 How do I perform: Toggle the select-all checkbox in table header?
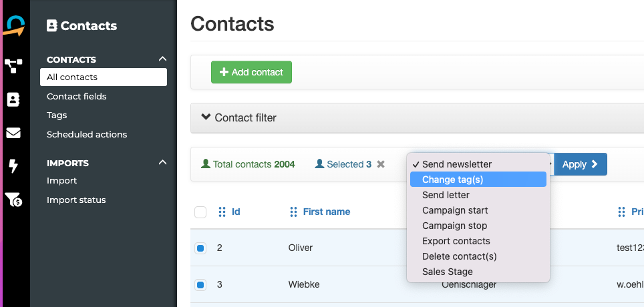[200, 212]
